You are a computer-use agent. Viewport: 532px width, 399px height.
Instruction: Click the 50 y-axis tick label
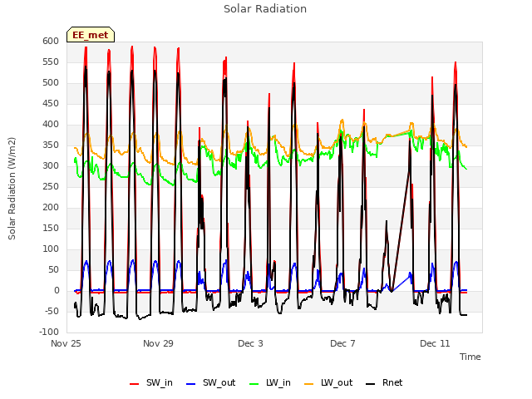(54, 269)
